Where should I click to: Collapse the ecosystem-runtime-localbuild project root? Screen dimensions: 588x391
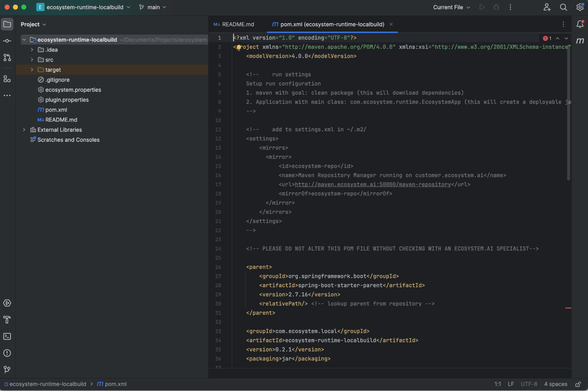tap(25, 40)
